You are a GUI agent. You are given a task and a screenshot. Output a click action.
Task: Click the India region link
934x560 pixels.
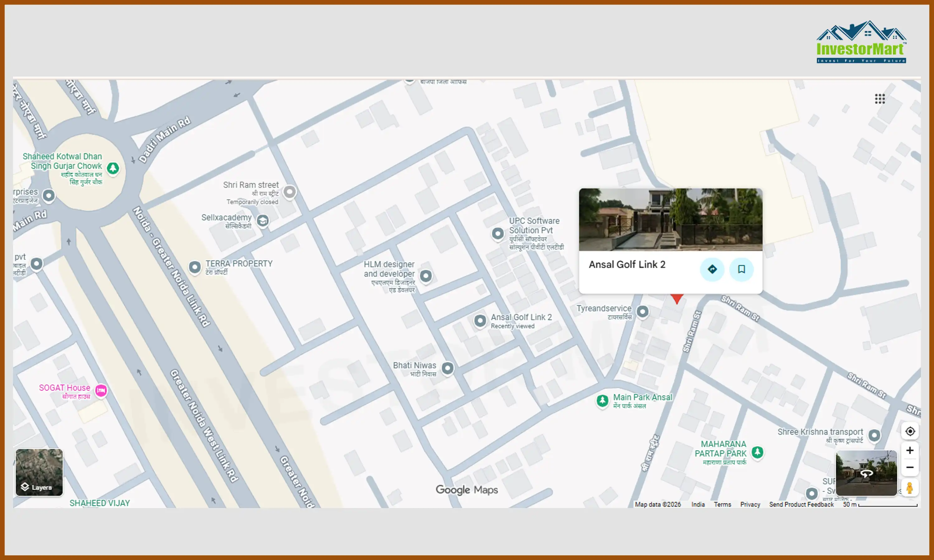pos(698,504)
